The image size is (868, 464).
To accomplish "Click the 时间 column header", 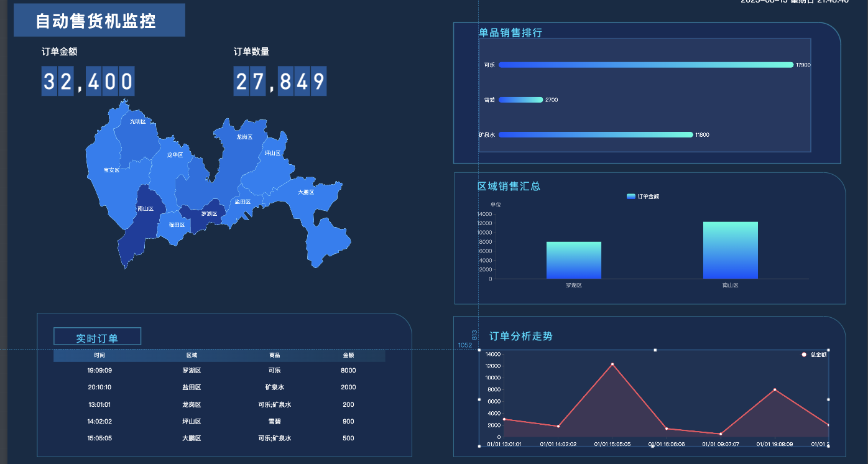I will click(x=99, y=355).
